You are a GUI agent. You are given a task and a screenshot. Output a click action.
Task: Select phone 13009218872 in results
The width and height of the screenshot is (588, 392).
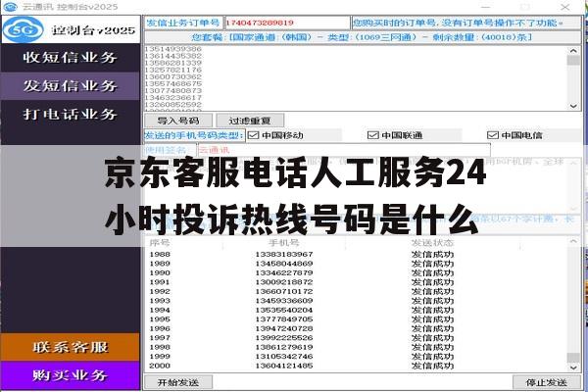click(284, 282)
